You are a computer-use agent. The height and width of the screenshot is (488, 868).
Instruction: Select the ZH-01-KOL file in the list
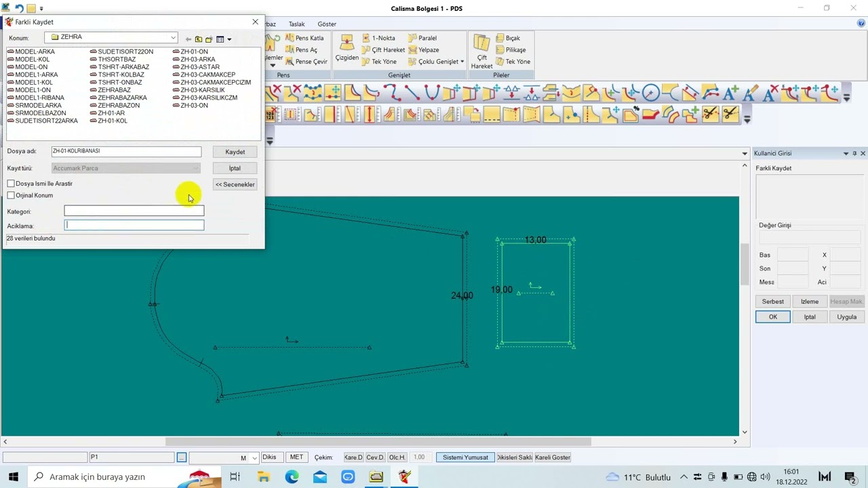[x=108, y=121]
